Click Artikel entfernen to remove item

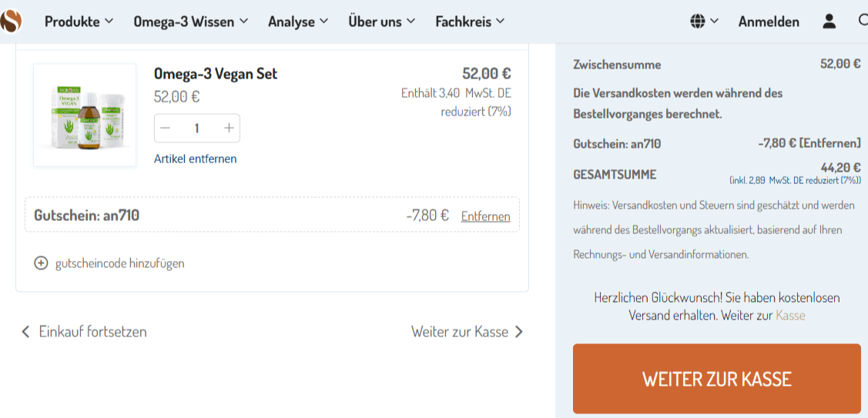(x=196, y=159)
